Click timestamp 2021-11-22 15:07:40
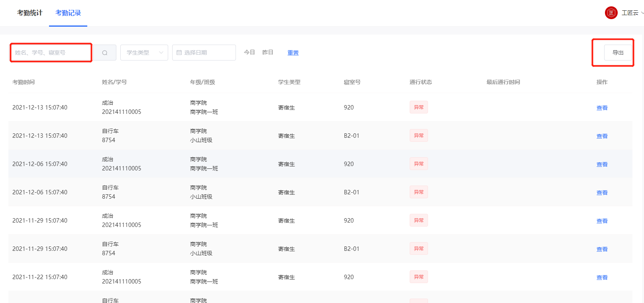 (40, 277)
